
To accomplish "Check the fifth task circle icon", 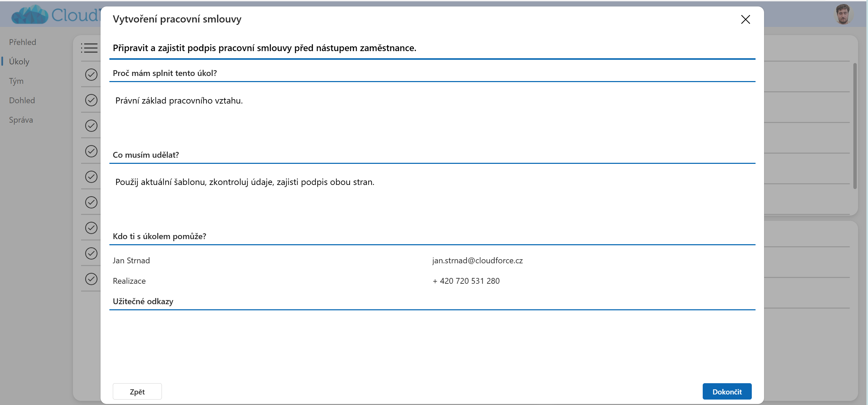I will tap(91, 177).
